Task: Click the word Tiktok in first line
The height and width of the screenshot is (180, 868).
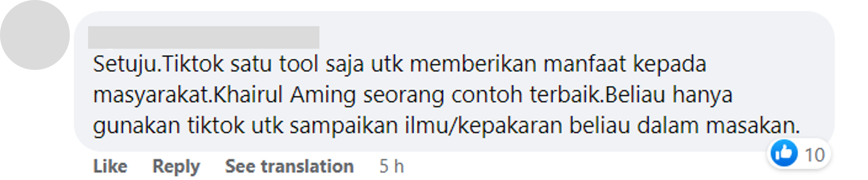Action: 193,64
